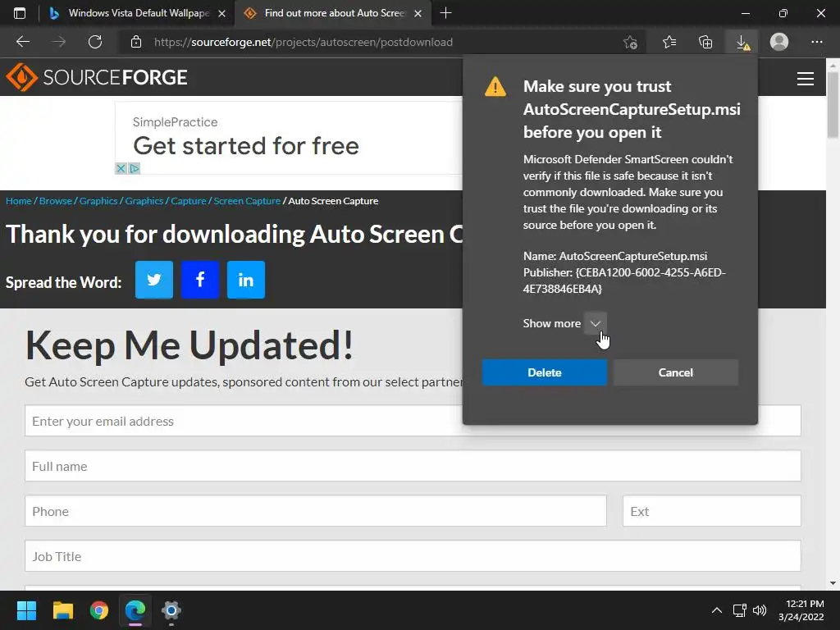
Task: Select the Find out more about Auto Screen tab
Action: click(x=331, y=13)
